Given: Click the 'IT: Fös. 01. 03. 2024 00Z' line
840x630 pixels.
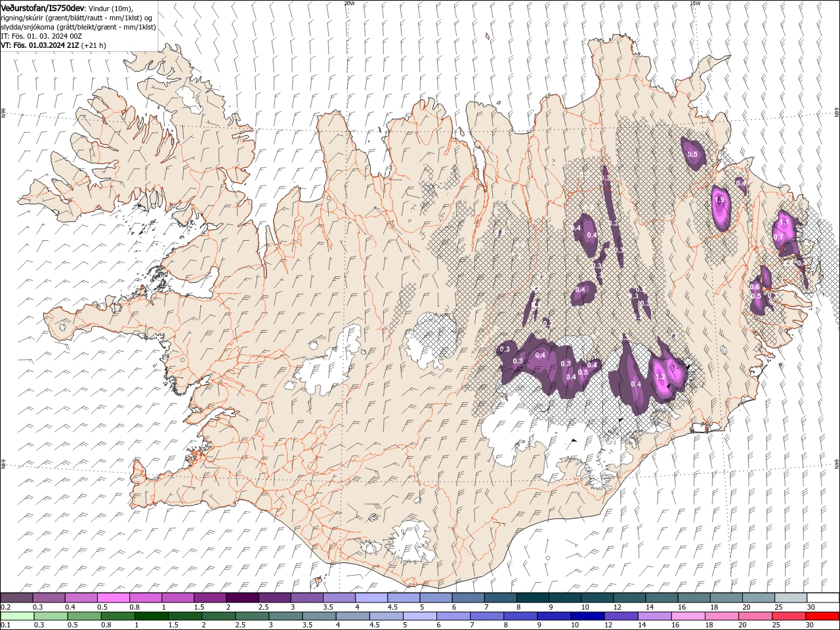Looking at the screenshot, I should click(x=41, y=36).
